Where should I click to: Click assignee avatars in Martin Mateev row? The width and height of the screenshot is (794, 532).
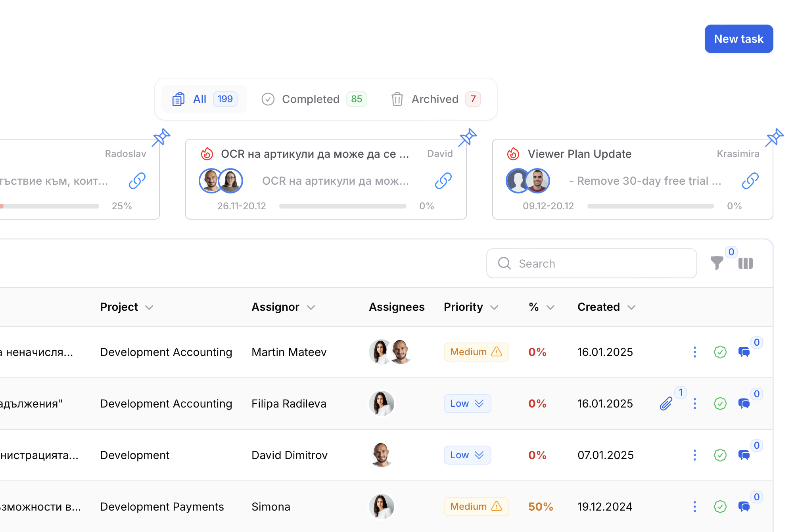point(391,352)
